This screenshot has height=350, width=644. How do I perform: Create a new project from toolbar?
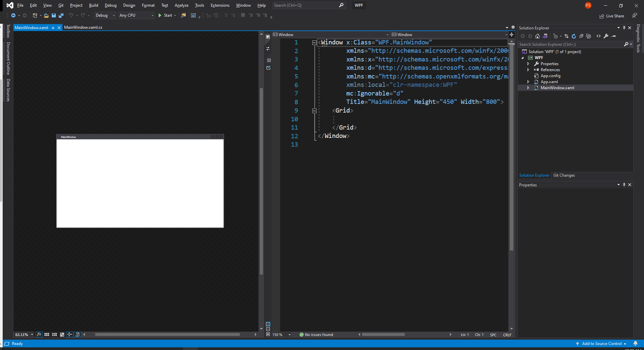(x=35, y=15)
